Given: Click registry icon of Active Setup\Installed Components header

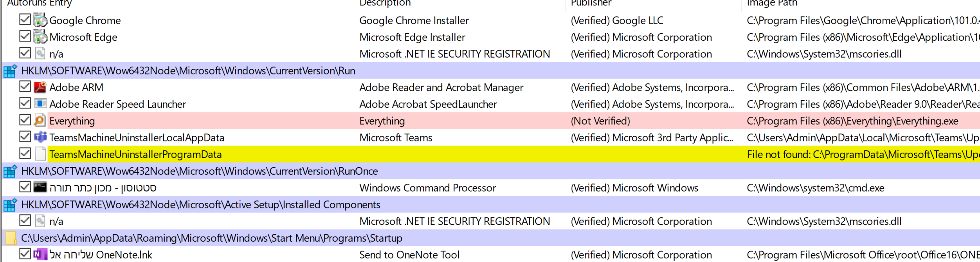Looking at the screenshot, I should (10, 204).
